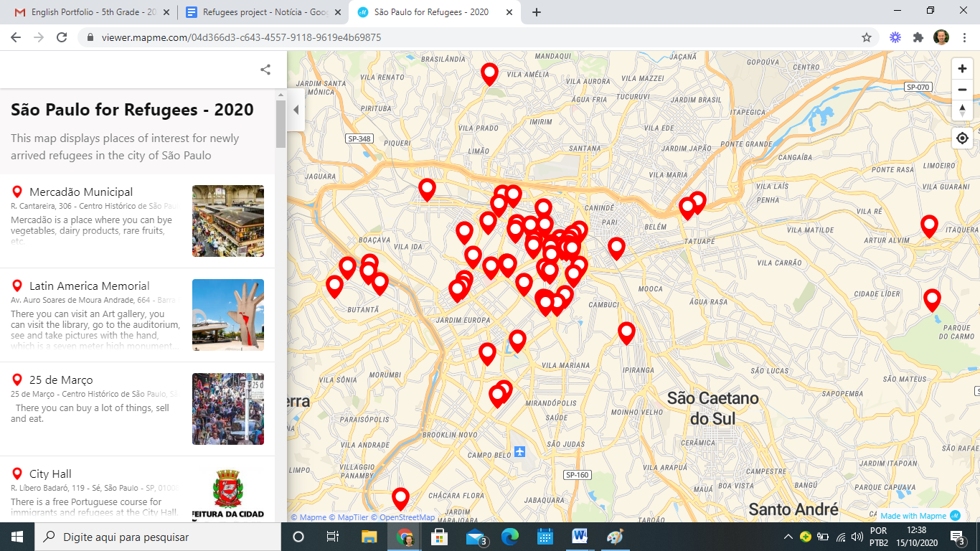This screenshot has width=980, height=551.
Task: Click the Mercadão Municipal market thumbnail
Action: click(x=228, y=221)
